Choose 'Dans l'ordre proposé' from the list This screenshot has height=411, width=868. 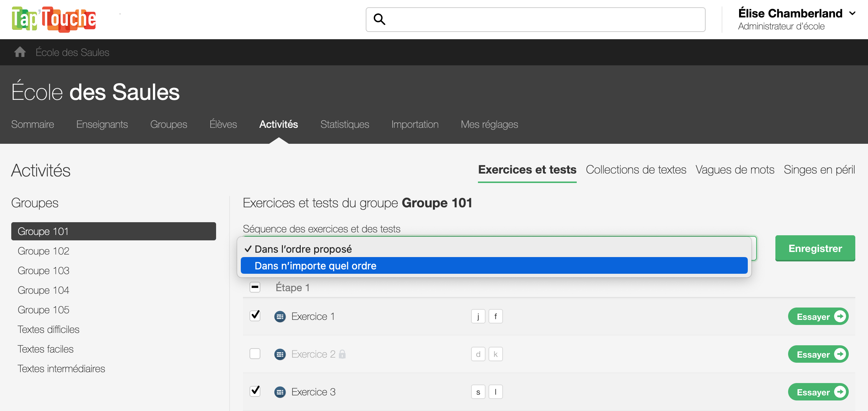(303, 249)
